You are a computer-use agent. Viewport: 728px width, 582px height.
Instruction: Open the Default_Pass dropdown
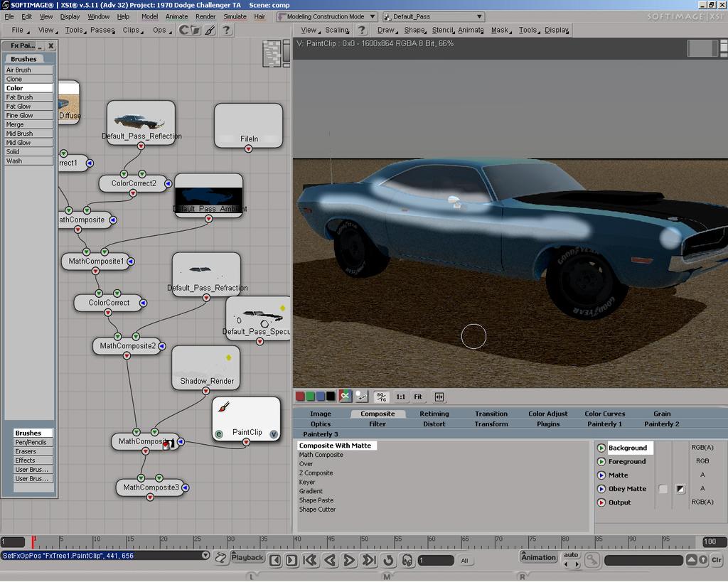[x=433, y=17]
